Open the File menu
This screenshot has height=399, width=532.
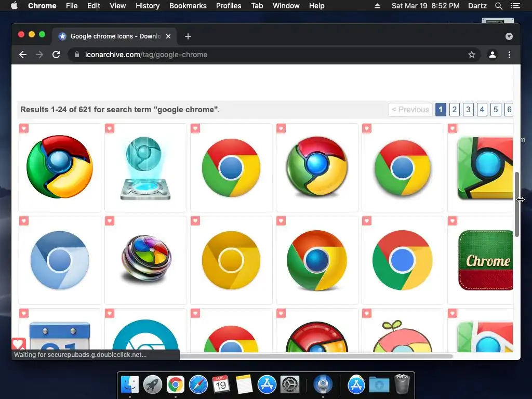pyautogui.click(x=72, y=6)
